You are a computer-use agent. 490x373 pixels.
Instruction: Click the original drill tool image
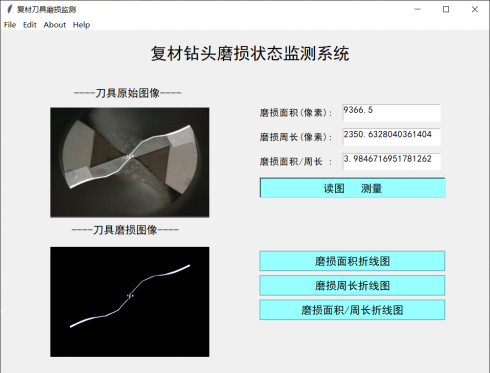(130, 162)
